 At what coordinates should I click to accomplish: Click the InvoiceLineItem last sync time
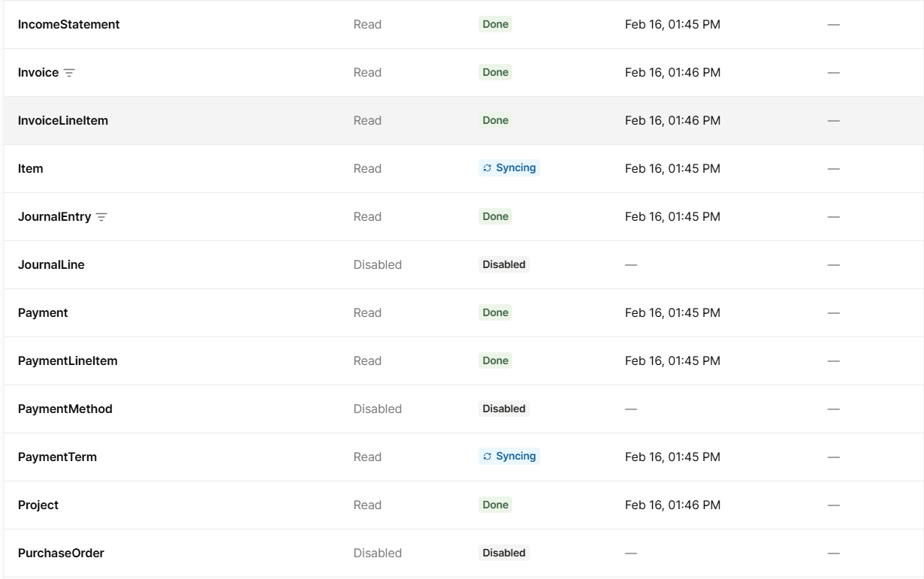(672, 121)
